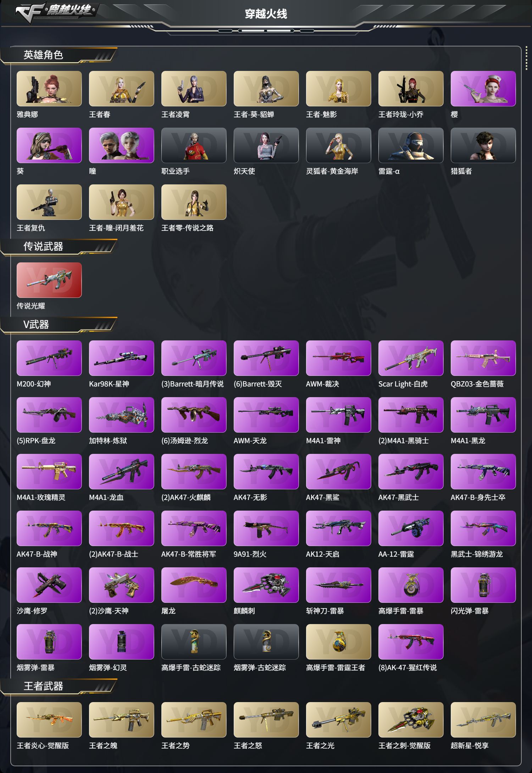Click the 樱 nurse character icon

pyautogui.click(x=483, y=89)
